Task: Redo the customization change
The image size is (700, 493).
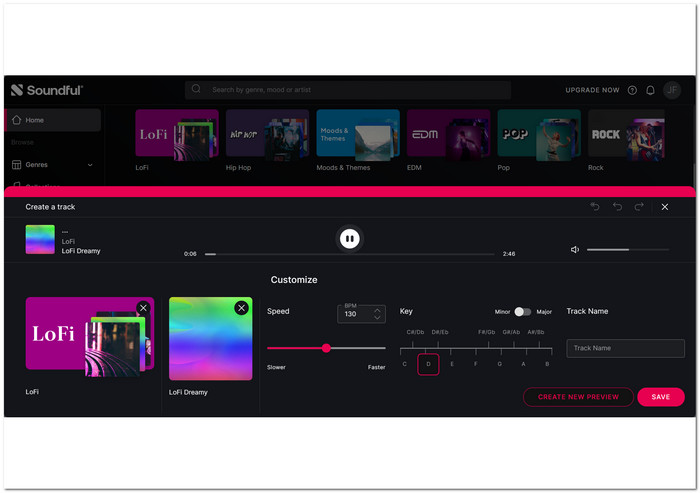Action: 639,206
